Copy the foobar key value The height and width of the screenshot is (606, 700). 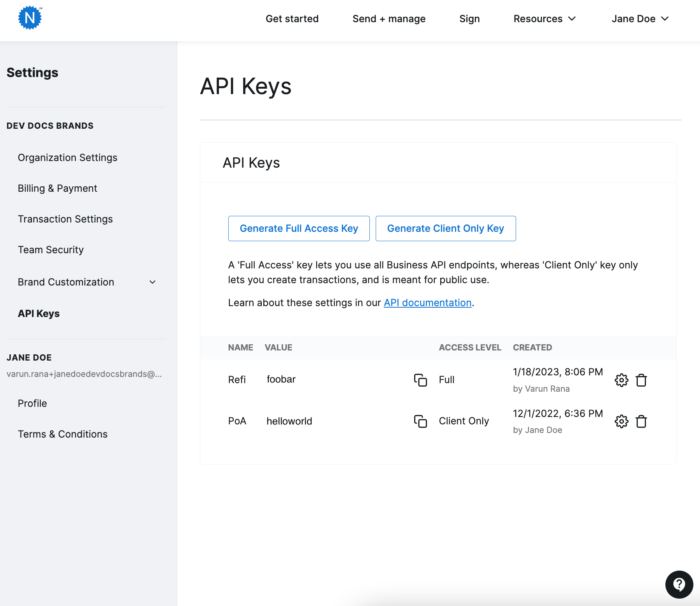click(420, 380)
